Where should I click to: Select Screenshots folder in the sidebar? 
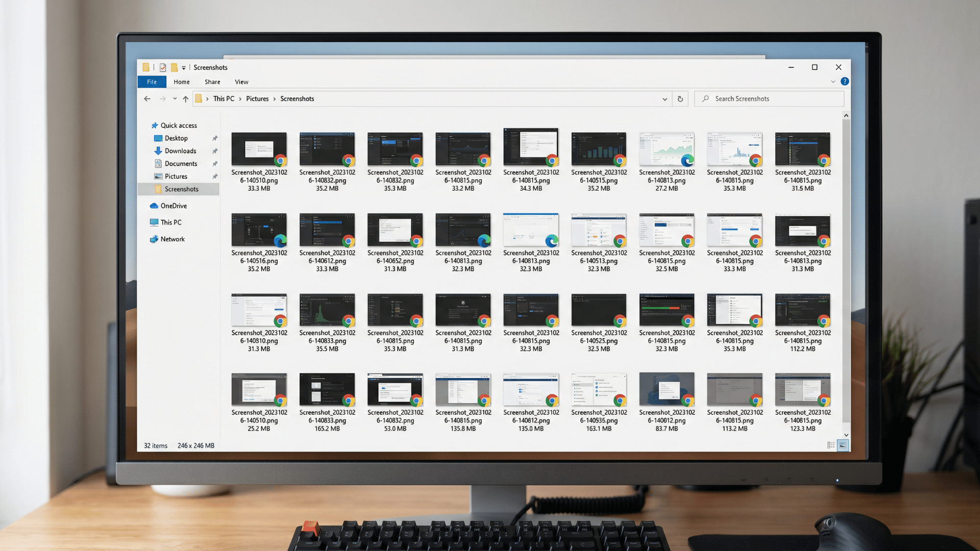[x=179, y=189]
